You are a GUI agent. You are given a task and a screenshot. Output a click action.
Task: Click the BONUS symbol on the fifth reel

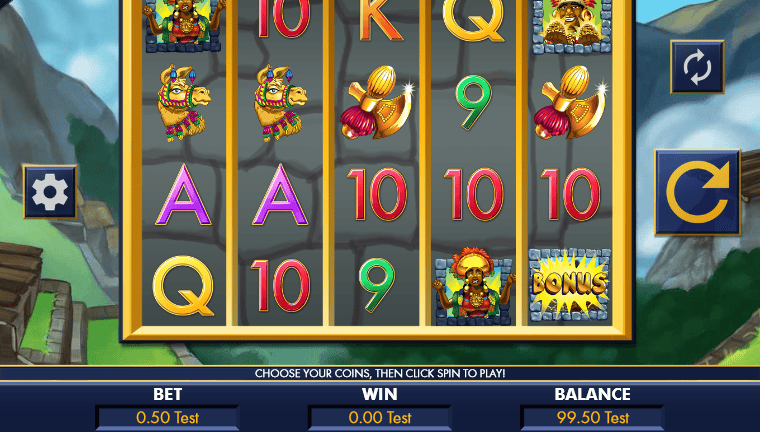(570, 285)
